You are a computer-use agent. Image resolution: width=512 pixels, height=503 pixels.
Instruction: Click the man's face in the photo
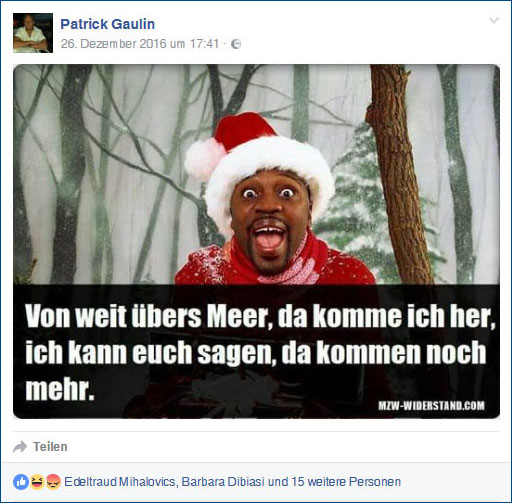coord(269,221)
